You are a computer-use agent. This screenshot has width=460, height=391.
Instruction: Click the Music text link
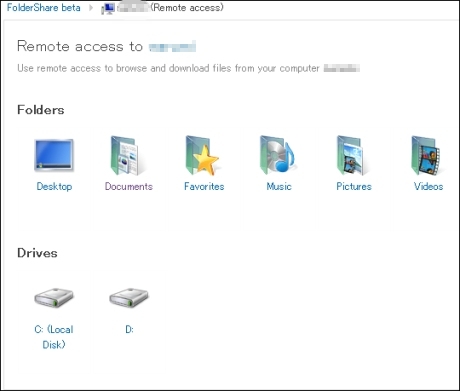pos(279,186)
